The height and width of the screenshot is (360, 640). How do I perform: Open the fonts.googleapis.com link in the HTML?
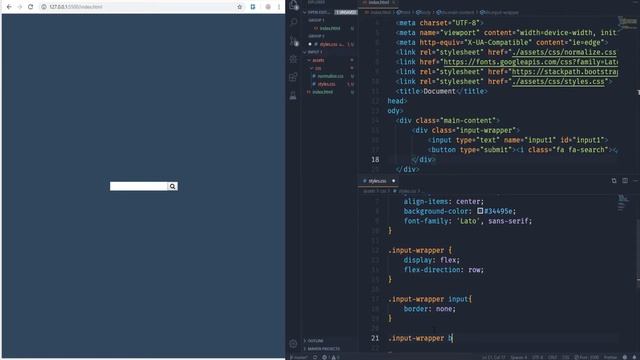530,62
